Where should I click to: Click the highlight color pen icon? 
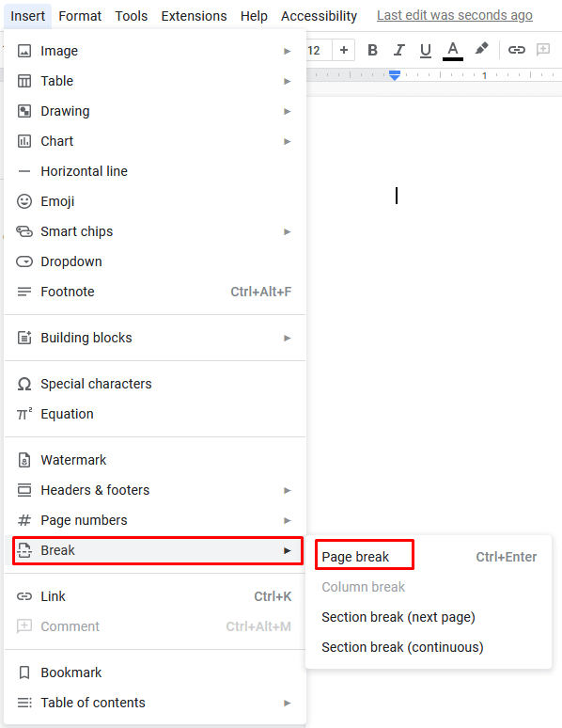[481, 49]
